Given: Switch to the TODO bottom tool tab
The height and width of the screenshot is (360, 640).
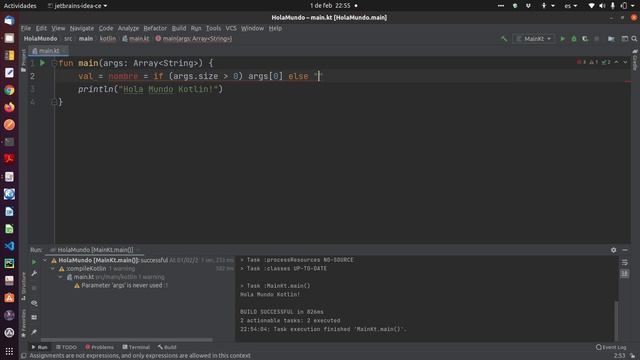Looking at the screenshot, I should pyautogui.click(x=66, y=347).
